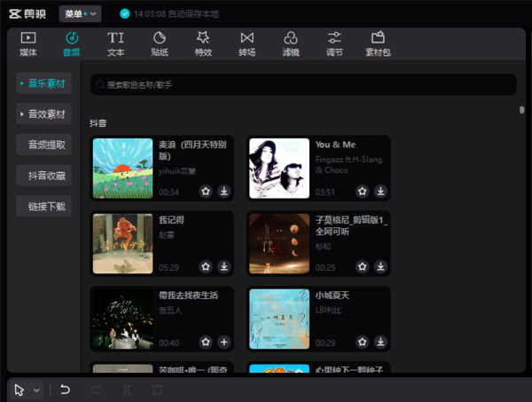This screenshot has height=402, width=532.
Task: Open the 调节 adjustment panel
Action: (x=334, y=43)
